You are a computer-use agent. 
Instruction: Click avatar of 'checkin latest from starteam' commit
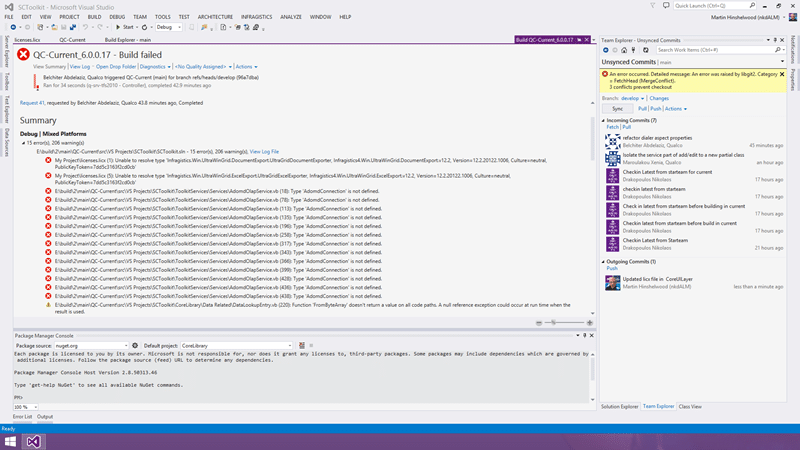612,193
